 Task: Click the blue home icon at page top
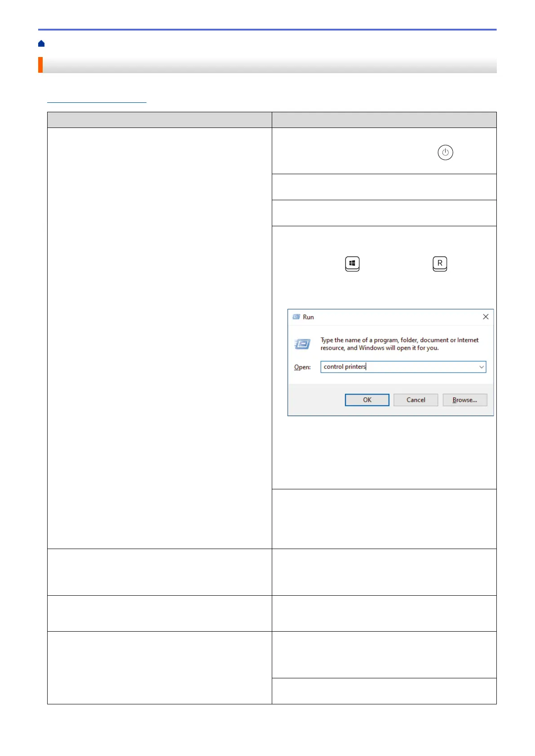pos(41,44)
